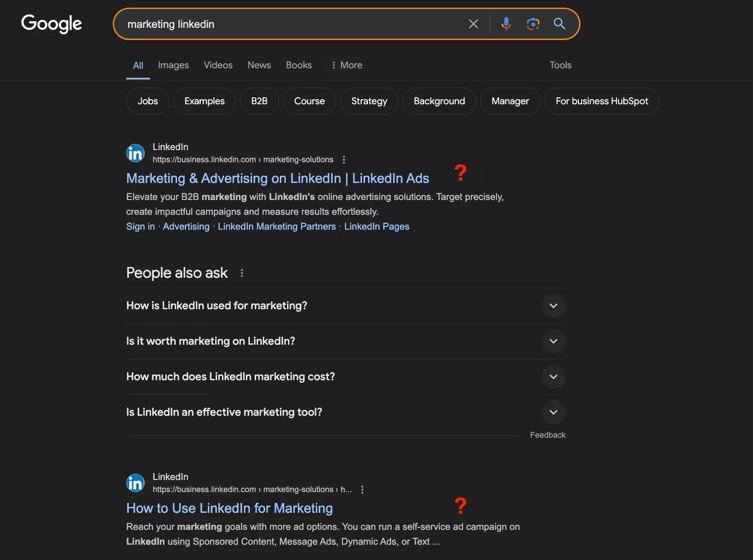Click the microphone icon for voice search
This screenshot has width=753, height=560.
pyautogui.click(x=506, y=24)
